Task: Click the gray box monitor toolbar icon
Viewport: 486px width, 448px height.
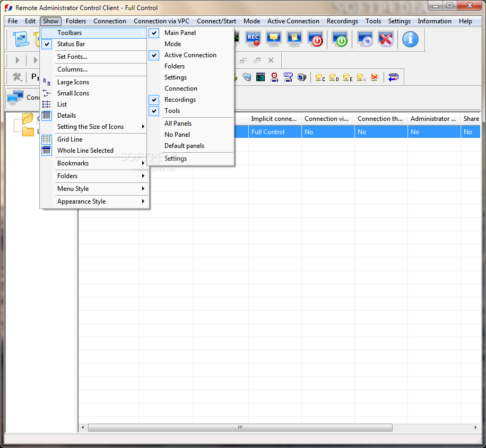Action: (302, 77)
